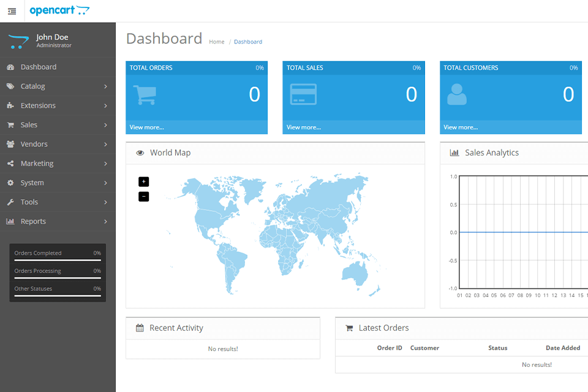Expand the Reports menu chevron
588x392 pixels.
tap(105, 222)
